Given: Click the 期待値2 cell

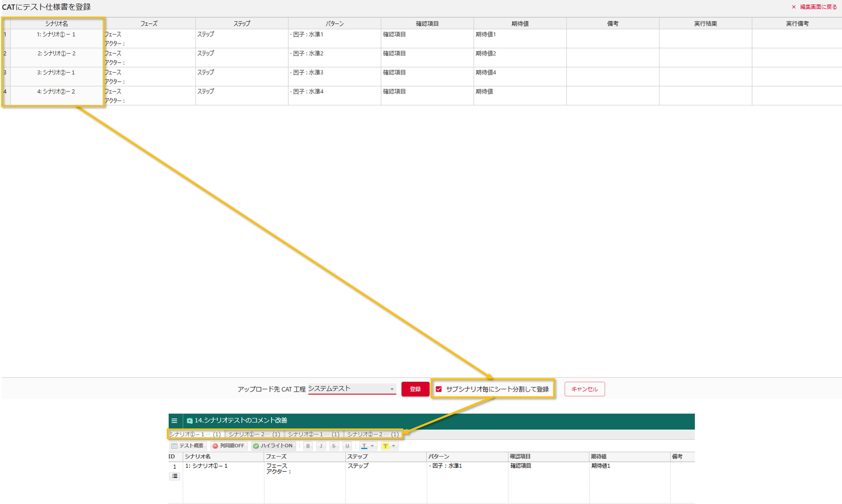Looking at the screenshot, I should 520,57.
